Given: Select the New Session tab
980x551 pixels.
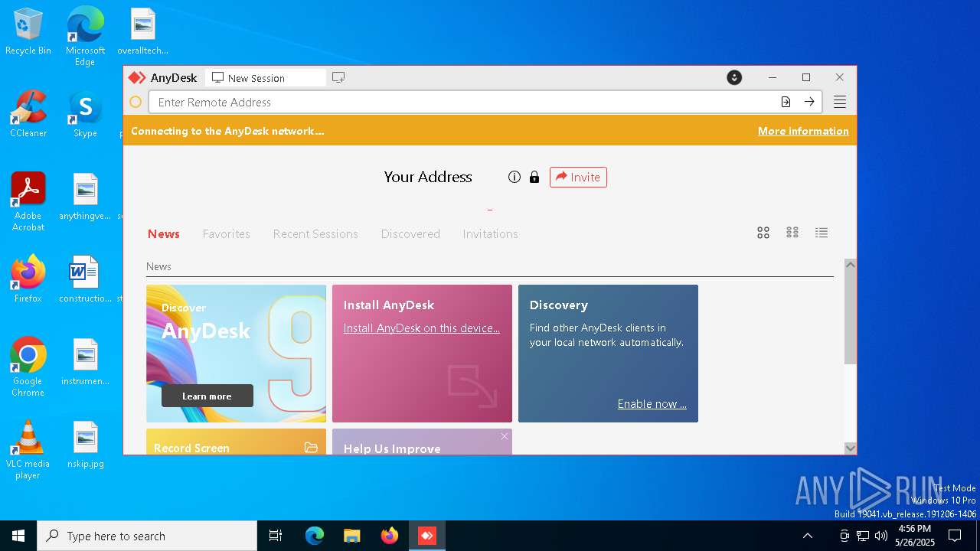Looking at the screenshot, I should click(265, 77).
